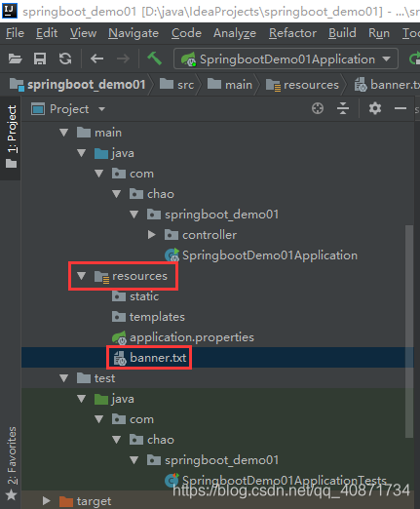Open the View menu
The height and width of the screenshot is (509, 420).
(x=84, y=33)
